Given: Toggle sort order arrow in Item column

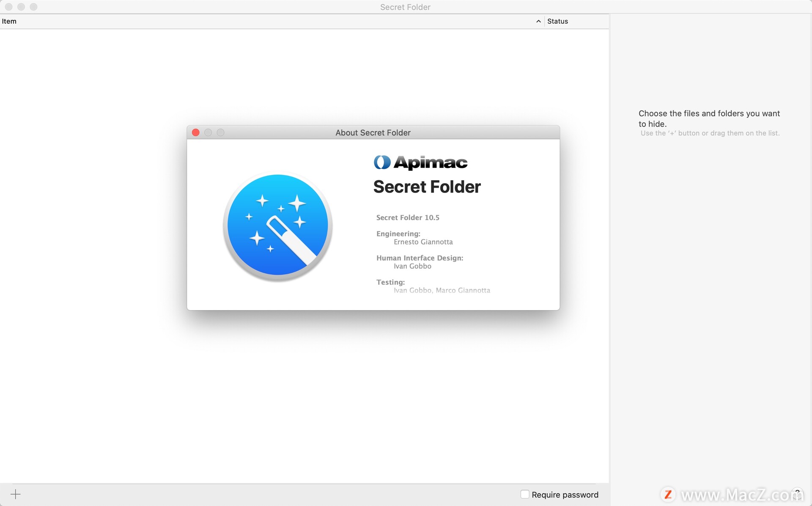Looking at the screenshot, I should [538, 21].
